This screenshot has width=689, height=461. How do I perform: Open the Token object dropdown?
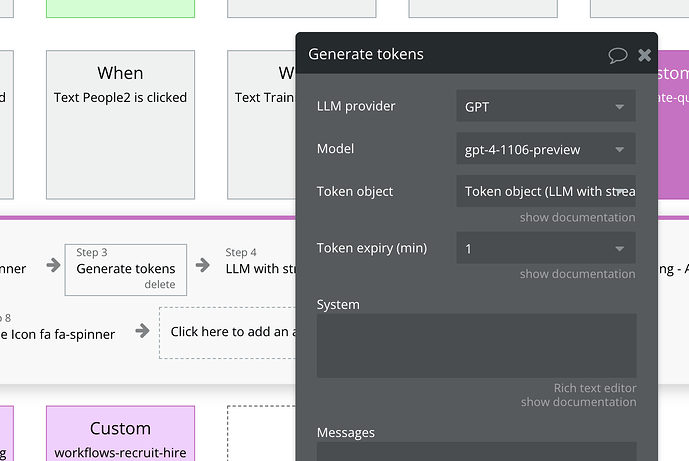coord(545,191)
